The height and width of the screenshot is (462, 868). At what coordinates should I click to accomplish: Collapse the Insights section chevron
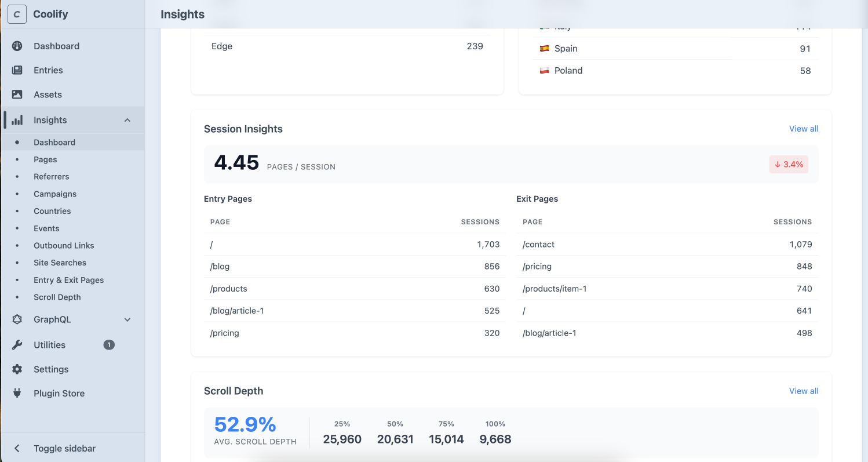pyautogui.click(x=127, y=120)
